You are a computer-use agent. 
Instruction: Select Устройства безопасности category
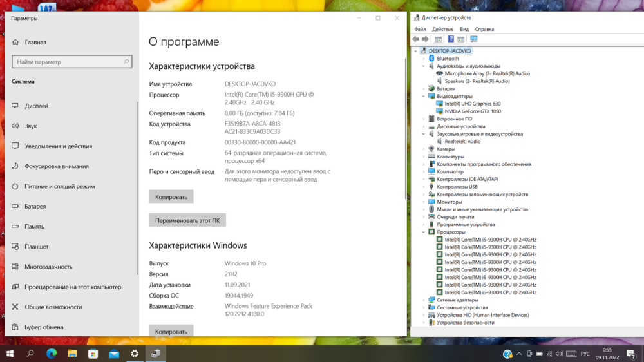pos(466,323)
